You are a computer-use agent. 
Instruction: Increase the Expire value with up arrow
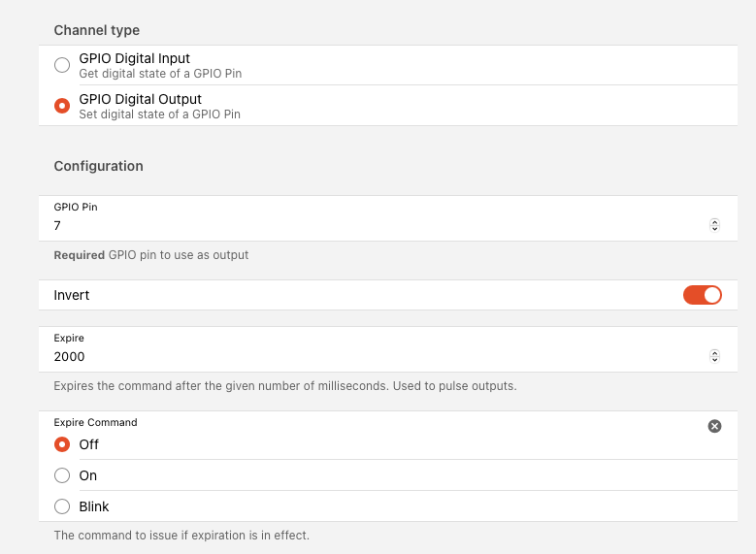pos(714,352)
